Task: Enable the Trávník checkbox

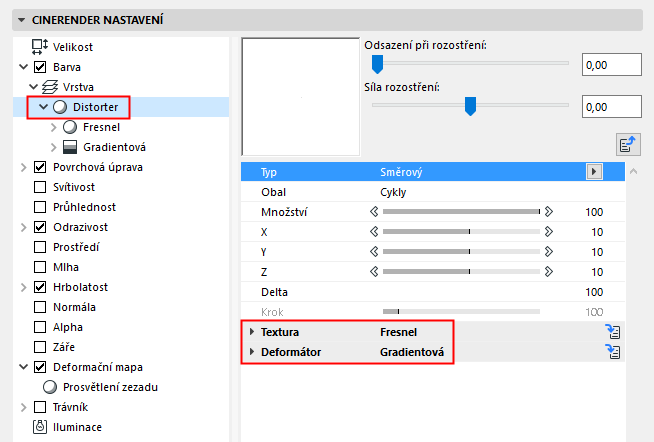Action: point(40,407)
